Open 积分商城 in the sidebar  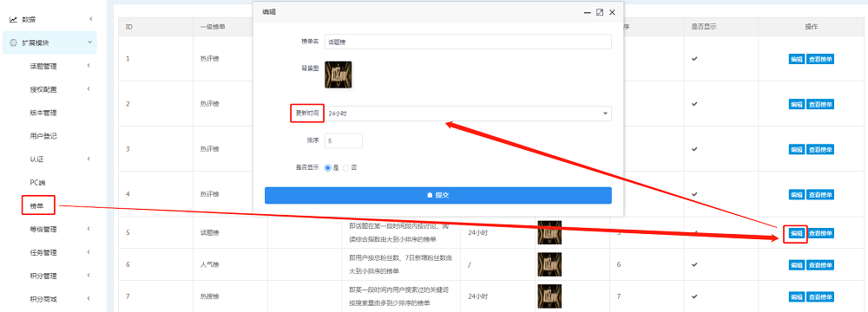coord(43,299)
